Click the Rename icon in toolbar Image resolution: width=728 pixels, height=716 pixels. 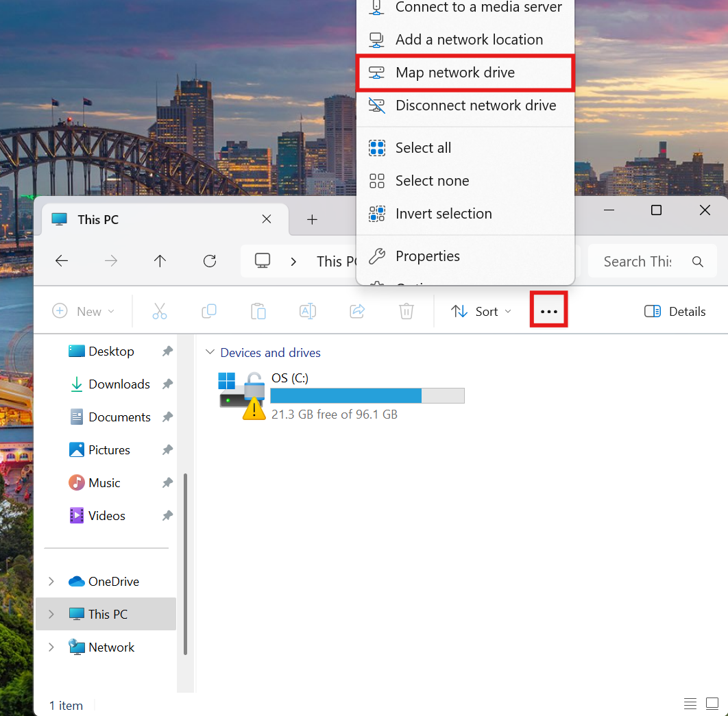[x=307, y=311]
